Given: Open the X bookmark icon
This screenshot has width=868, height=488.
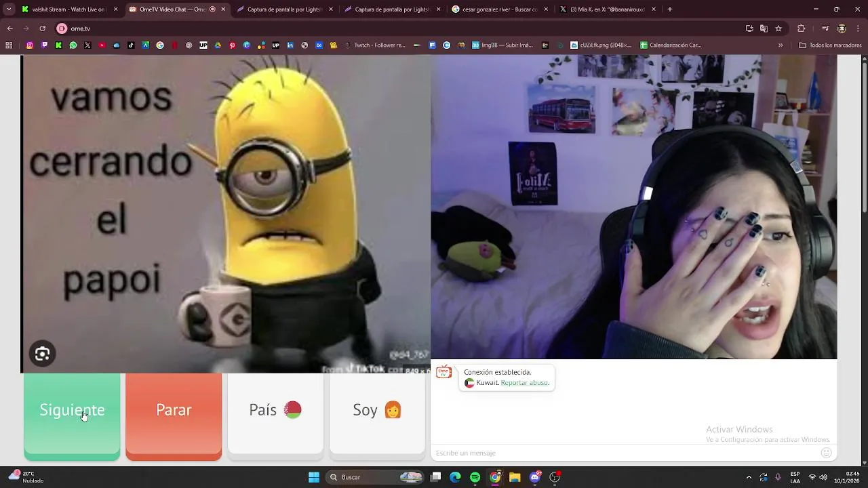Looking at the screenshot, I should [87, 45].
